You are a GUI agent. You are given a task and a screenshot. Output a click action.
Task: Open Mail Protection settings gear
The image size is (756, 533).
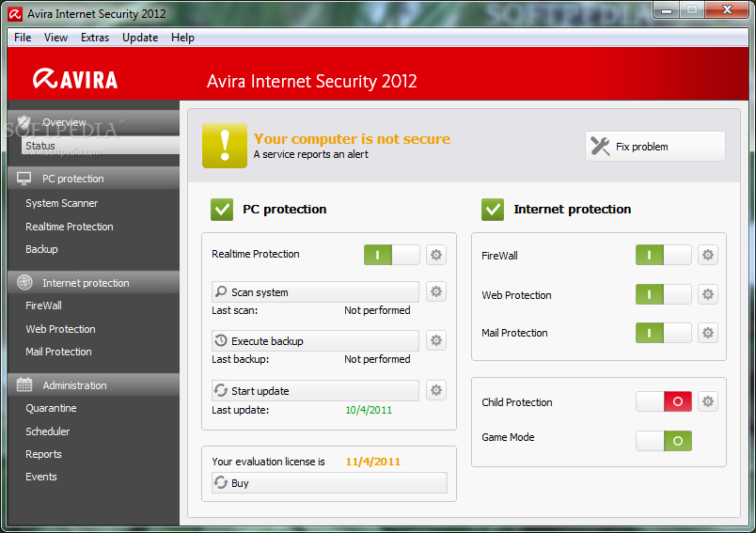(707, 333)
